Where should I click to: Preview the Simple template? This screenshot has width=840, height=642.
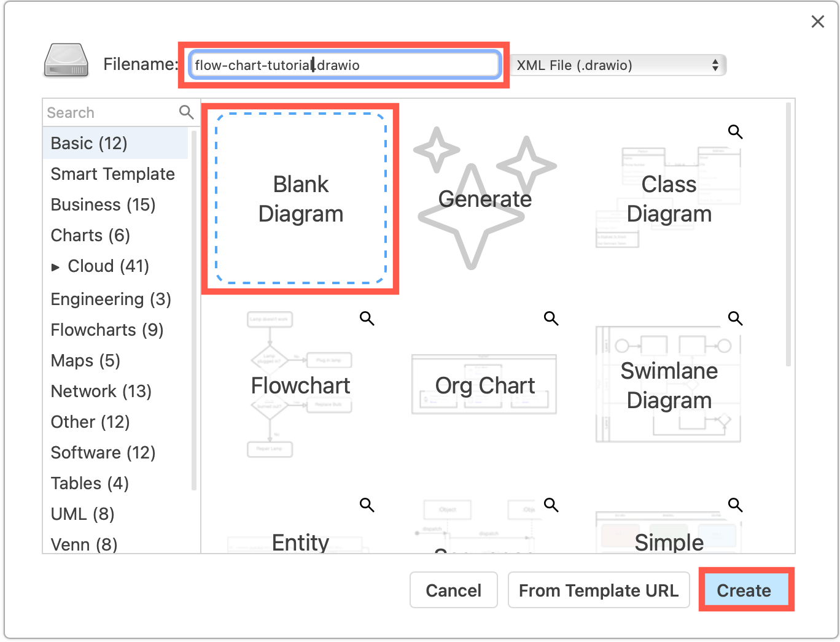coord(735,505)
